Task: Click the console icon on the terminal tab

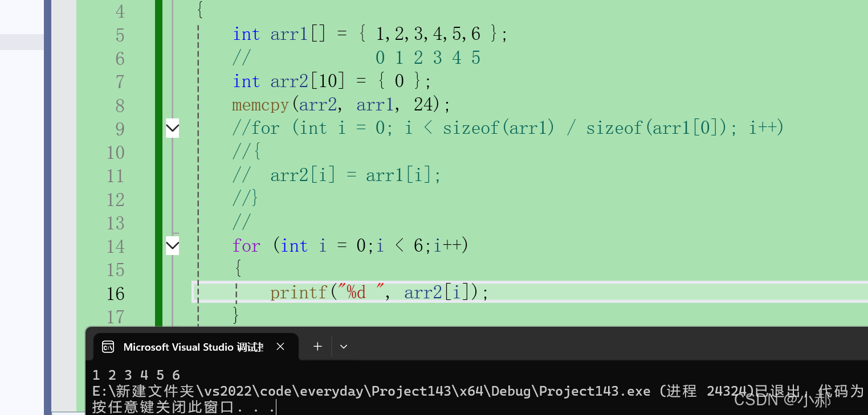Action: [108, 347]
